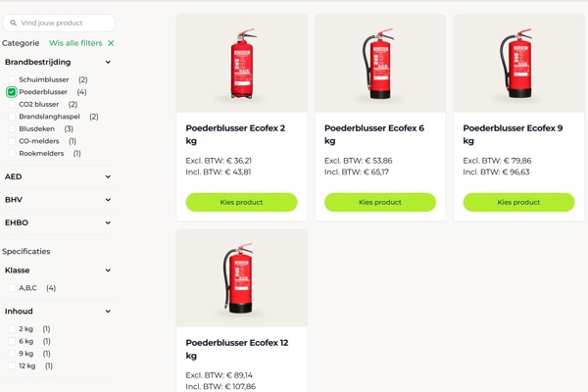
Task: Check the CO2 blusser filter
Action: [12, 104]
